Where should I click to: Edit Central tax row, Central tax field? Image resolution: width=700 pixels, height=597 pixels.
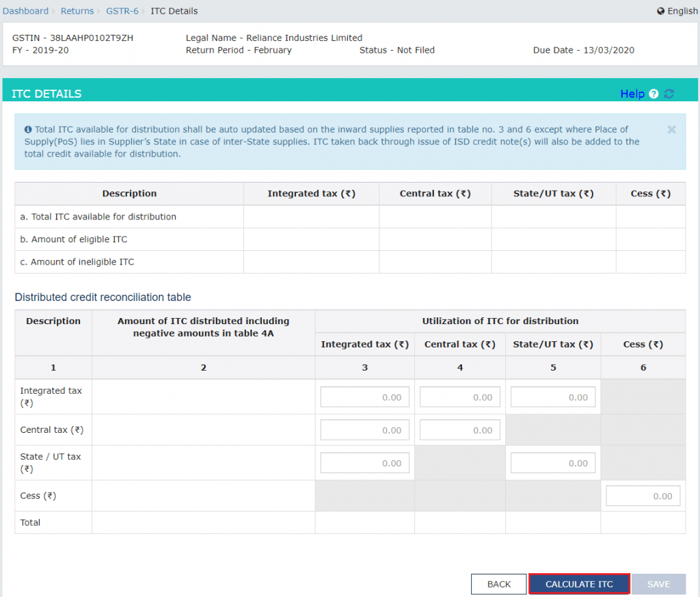click(460, 430)
